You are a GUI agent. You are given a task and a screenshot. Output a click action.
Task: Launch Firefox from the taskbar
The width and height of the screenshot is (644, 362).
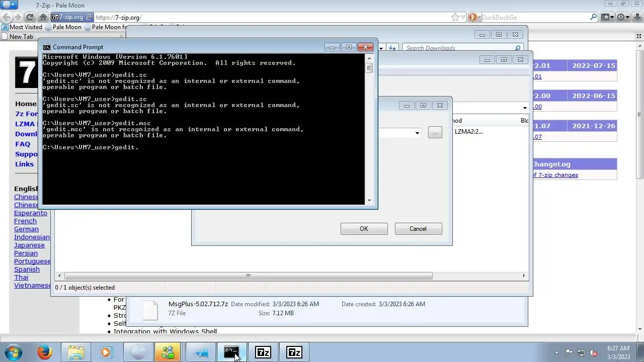[x=45, y=352]
